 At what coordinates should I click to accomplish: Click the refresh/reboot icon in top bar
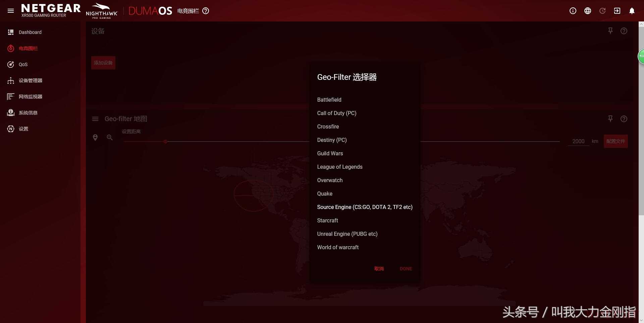(602, 11)
